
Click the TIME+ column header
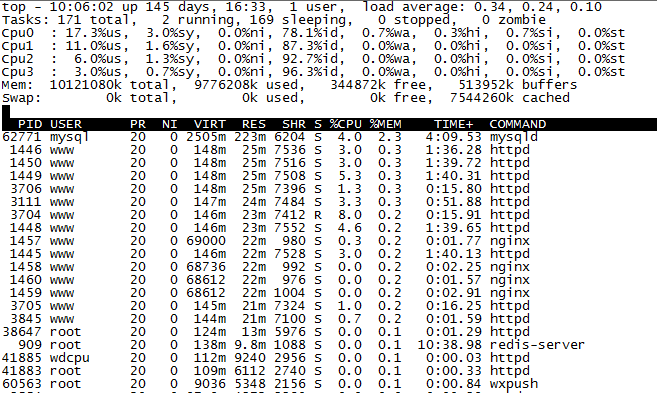pos(453,124)
